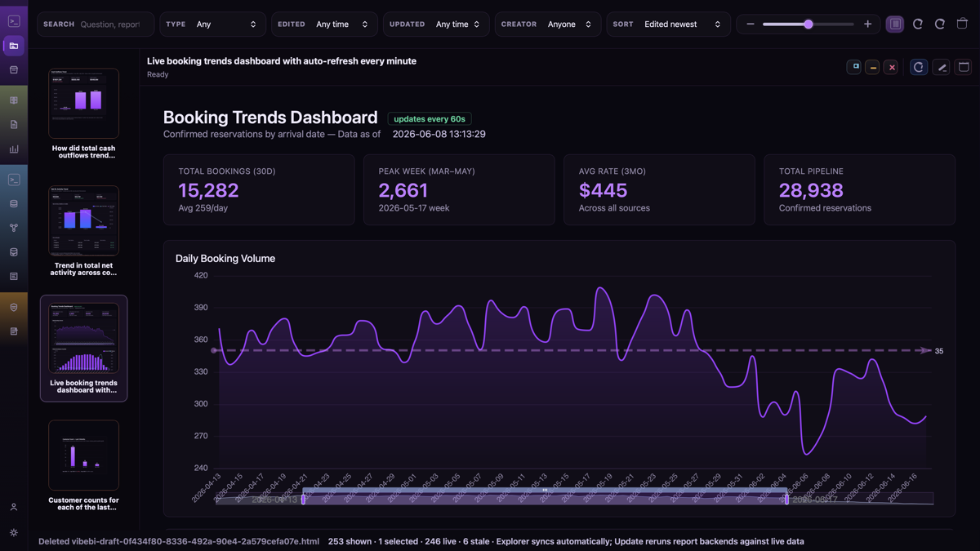The image size is (980, 551).
Task: Click the 'Ready' status text
Action: 158,74
